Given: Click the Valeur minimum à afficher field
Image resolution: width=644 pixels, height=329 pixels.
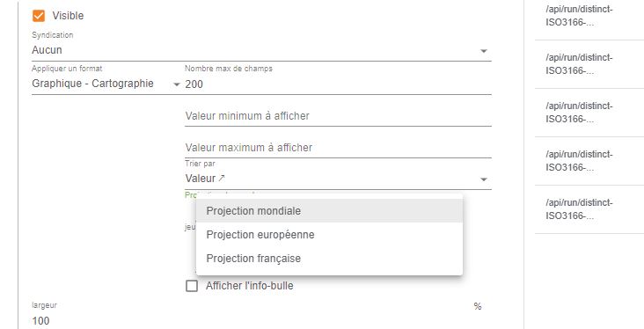Looking at the screenshot, I should pyautogui.click(x=338, y=116).
